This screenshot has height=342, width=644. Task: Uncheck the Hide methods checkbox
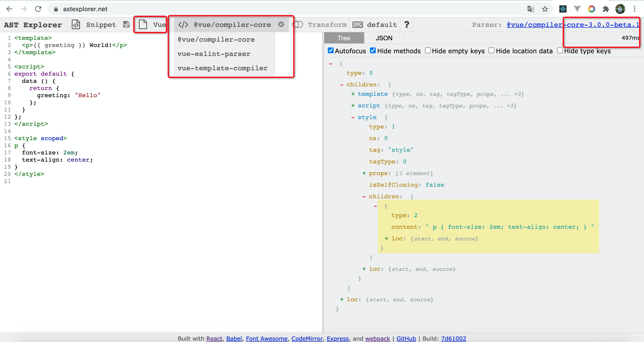[x=373, y=50]
